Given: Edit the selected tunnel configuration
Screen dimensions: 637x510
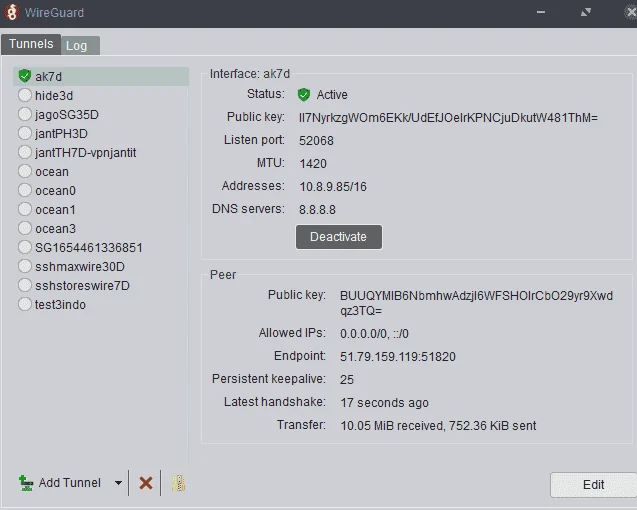Looking at the screenshot, I should click(x=594, y=485).
